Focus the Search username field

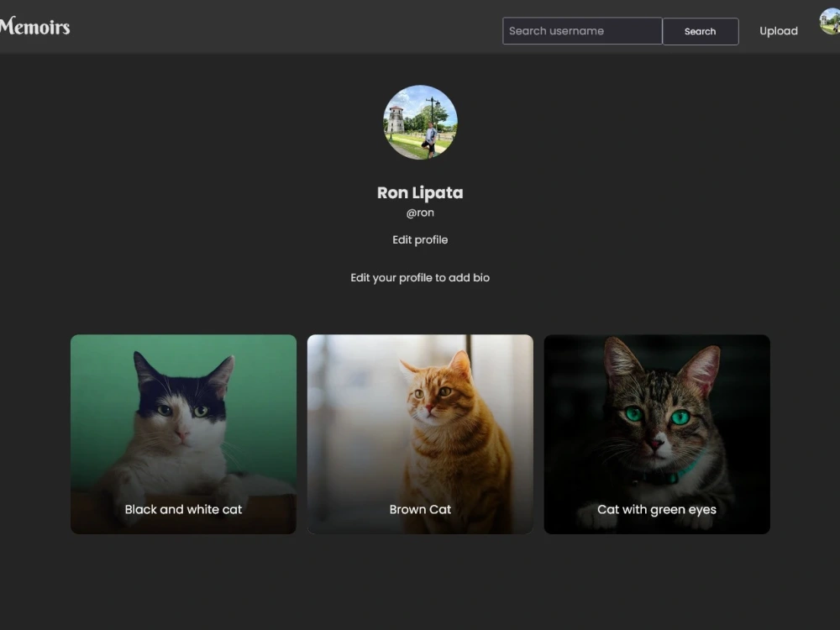(x=582, y=31)
